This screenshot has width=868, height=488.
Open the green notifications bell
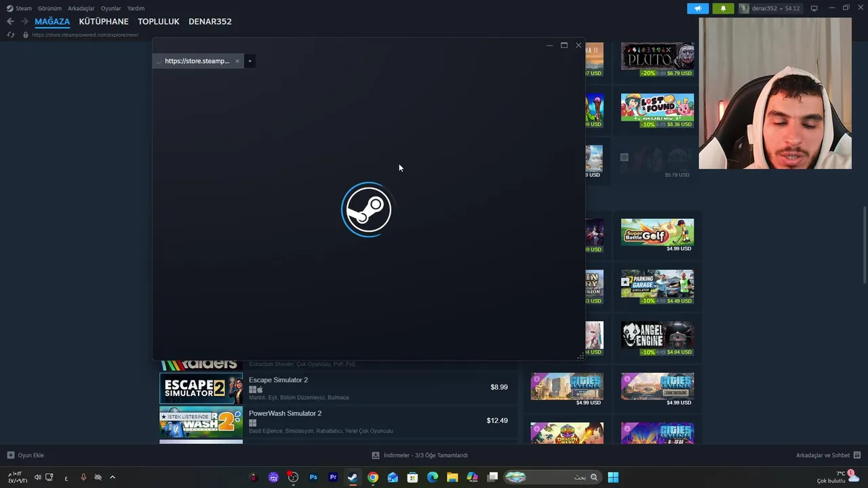click(x=723, y=8)
